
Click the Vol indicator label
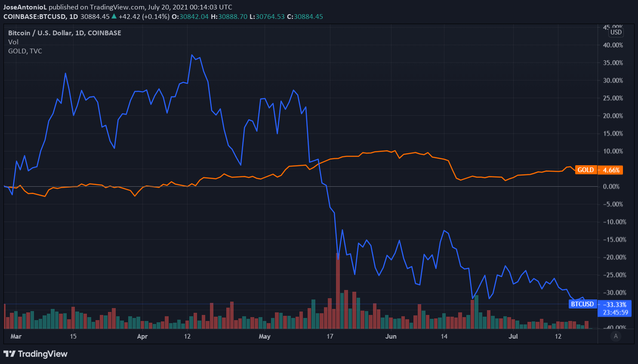point(13,42)
